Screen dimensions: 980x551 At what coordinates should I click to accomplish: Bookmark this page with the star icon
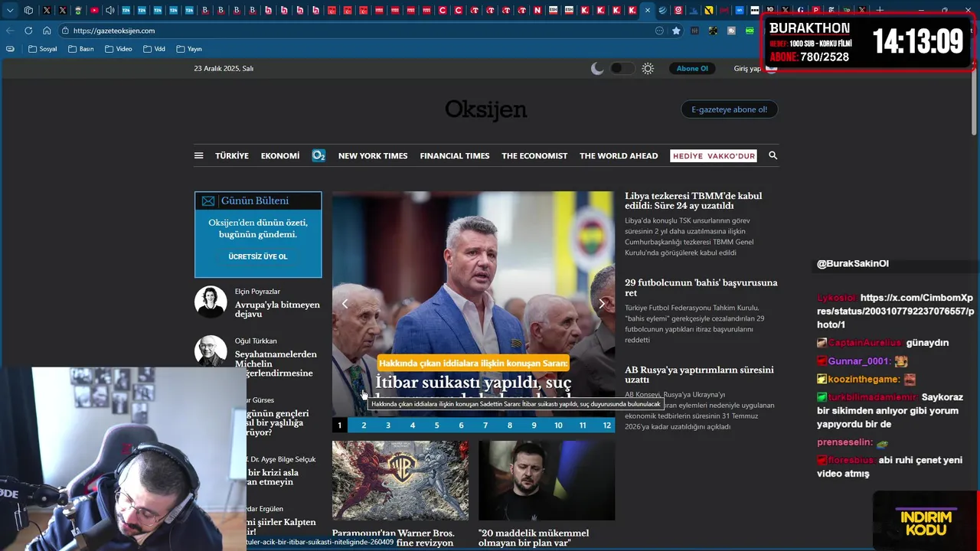(x=676, y=31)
